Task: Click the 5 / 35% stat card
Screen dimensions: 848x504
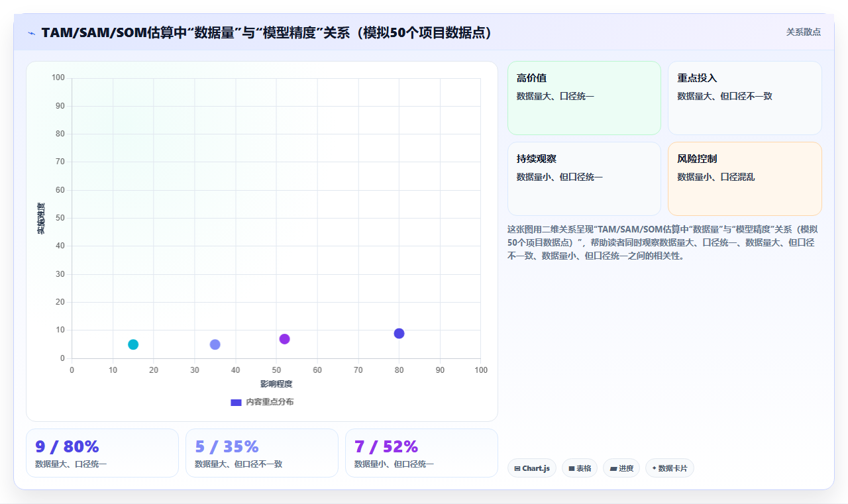Action: coord(262,453)
